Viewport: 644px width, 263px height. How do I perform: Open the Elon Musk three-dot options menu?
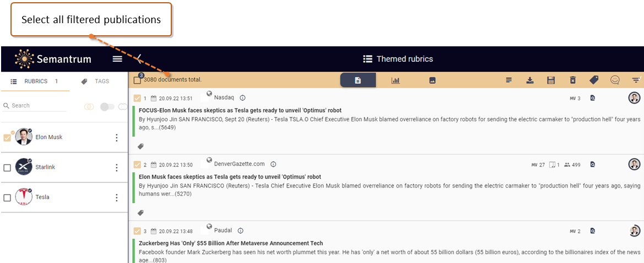[117, 138]
